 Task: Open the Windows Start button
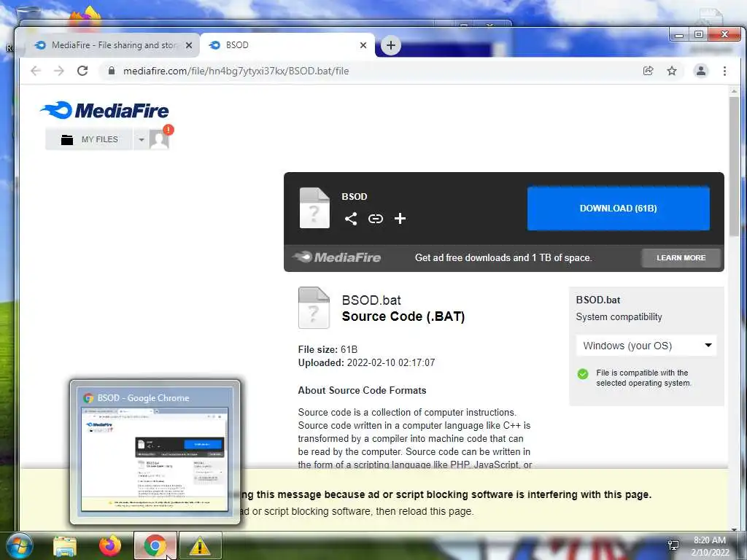18,545
